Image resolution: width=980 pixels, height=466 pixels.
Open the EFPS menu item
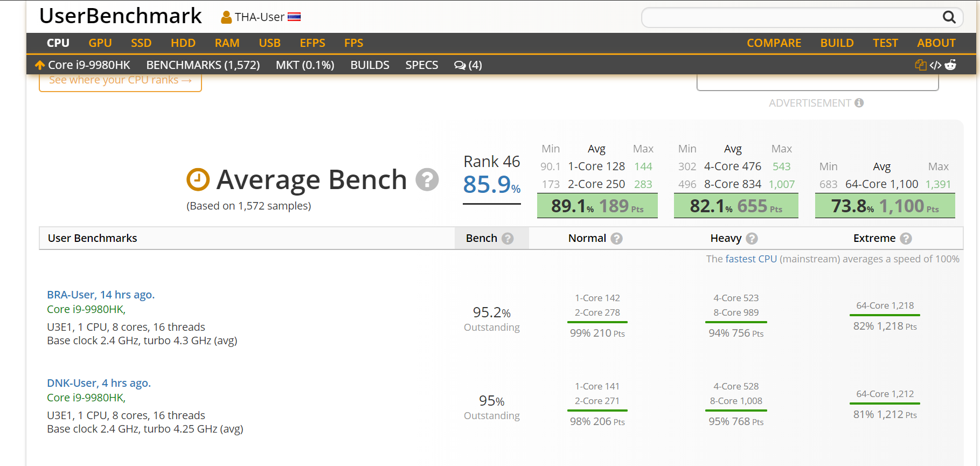click(312, 43)
